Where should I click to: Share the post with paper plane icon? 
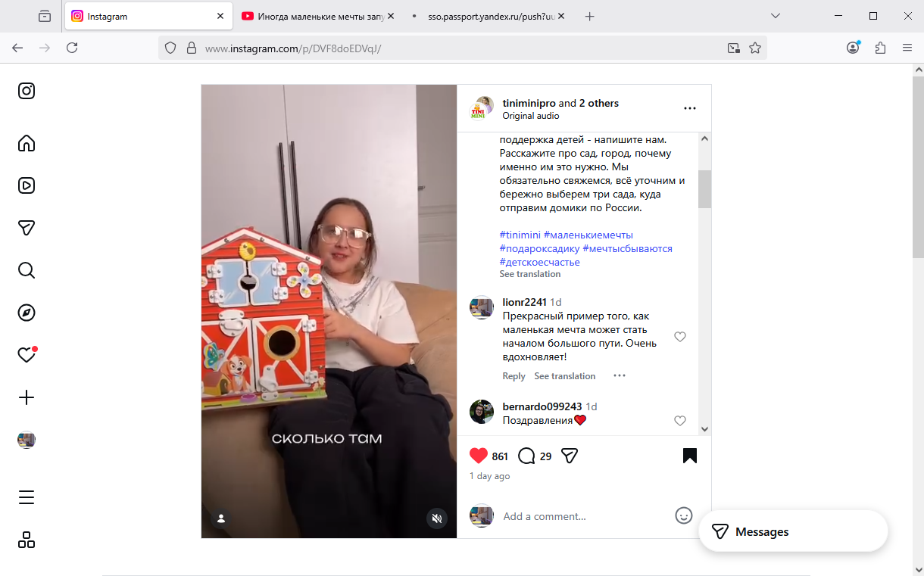tap(570, 456)
